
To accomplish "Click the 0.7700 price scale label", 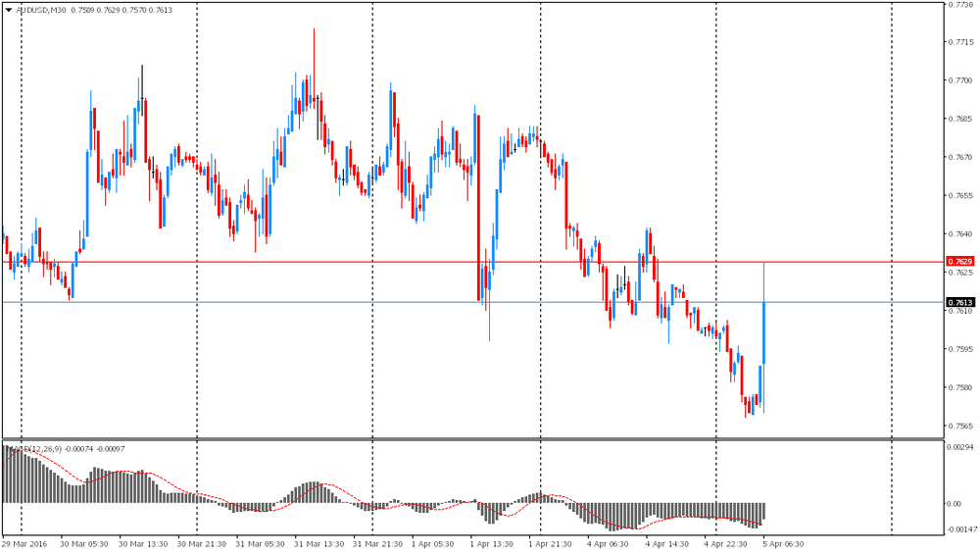I will [961, 80].
